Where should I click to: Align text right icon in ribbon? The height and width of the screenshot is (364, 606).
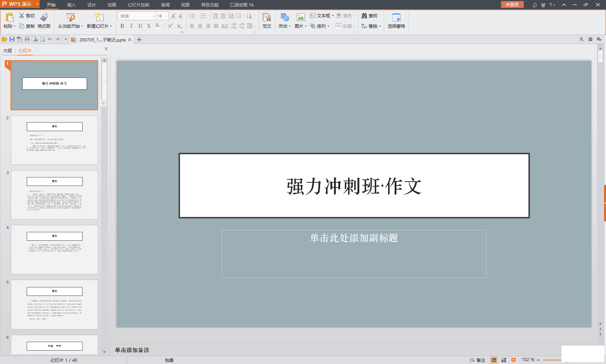(208, 26)
